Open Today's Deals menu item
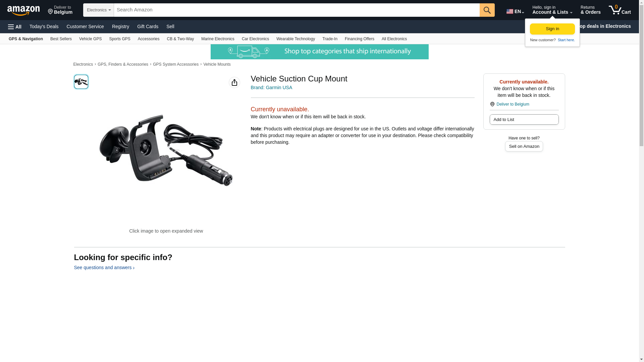Viewport: 644px width, 362px height. pos(44,26)
